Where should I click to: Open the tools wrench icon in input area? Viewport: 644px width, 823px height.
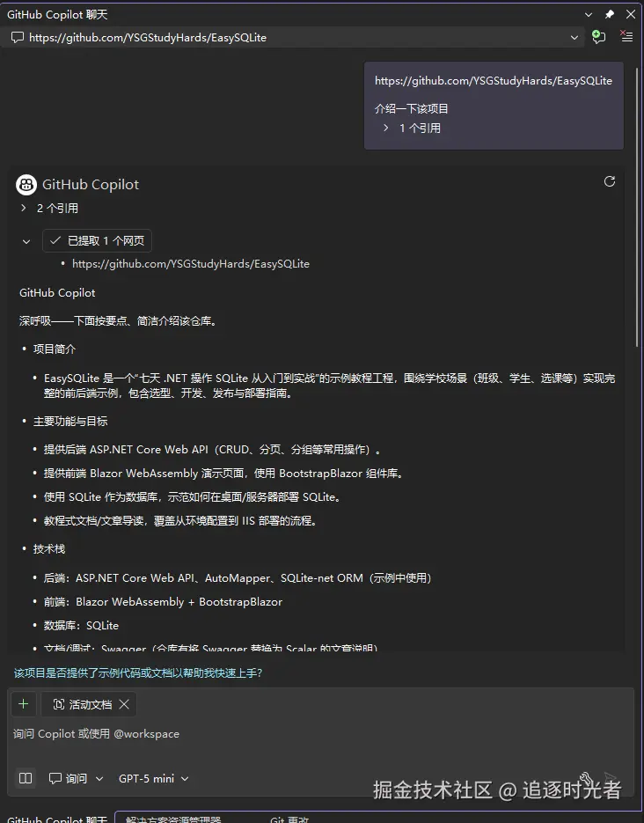[x=586, y=778]
